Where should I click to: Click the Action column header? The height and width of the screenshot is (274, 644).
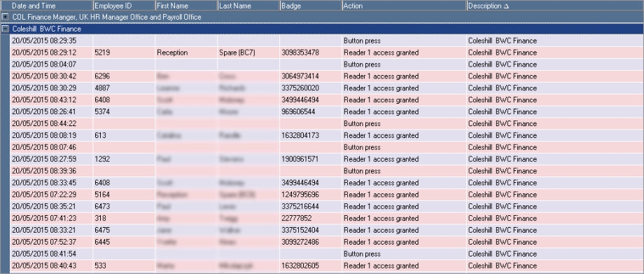click(x=404, y=6)
